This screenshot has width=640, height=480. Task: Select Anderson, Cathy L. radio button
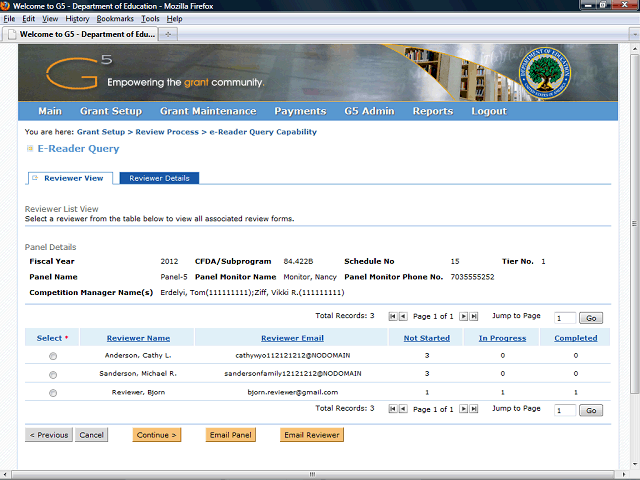point(53,356)
